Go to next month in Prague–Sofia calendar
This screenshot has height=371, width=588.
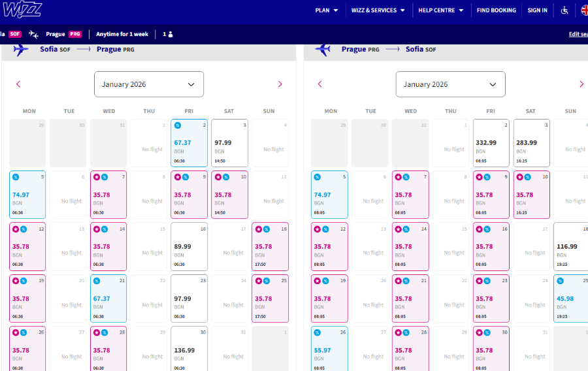pos(581,84)
